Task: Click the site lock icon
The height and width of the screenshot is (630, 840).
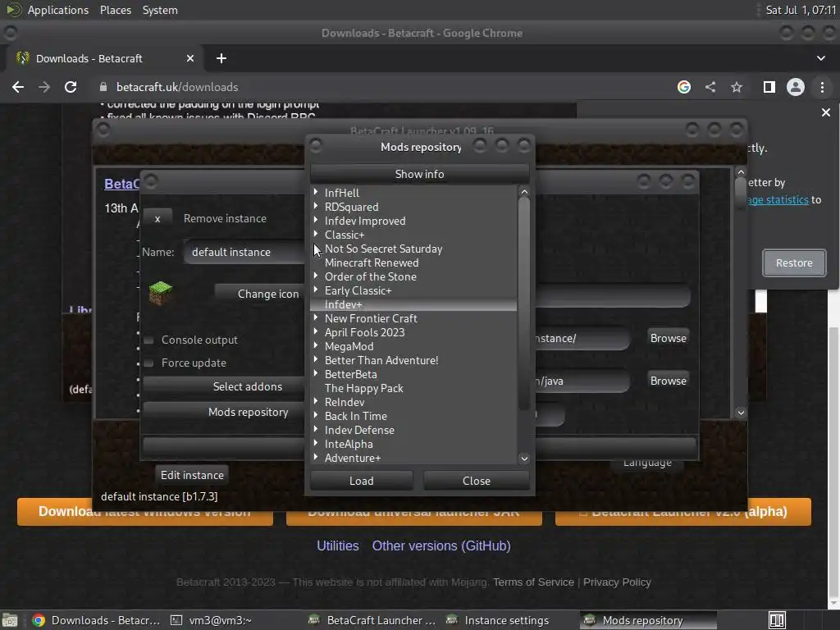Action: (x=103, y=87)
